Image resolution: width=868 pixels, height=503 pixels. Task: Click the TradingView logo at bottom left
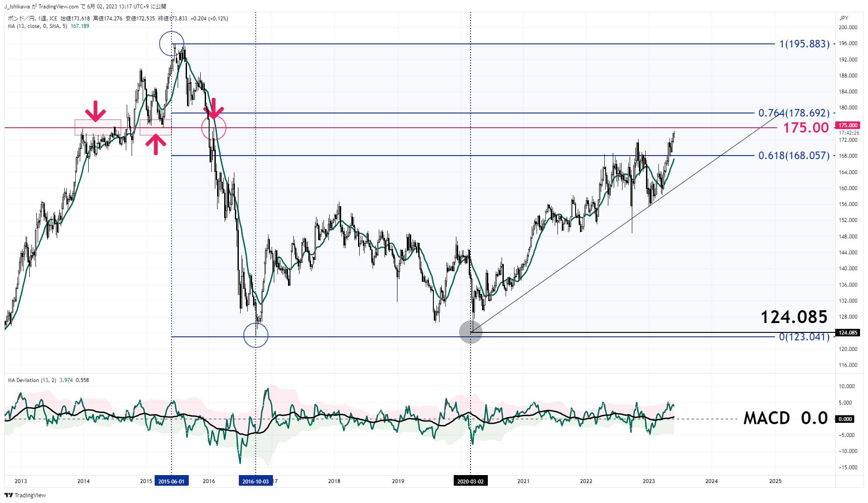pos(25,495)
